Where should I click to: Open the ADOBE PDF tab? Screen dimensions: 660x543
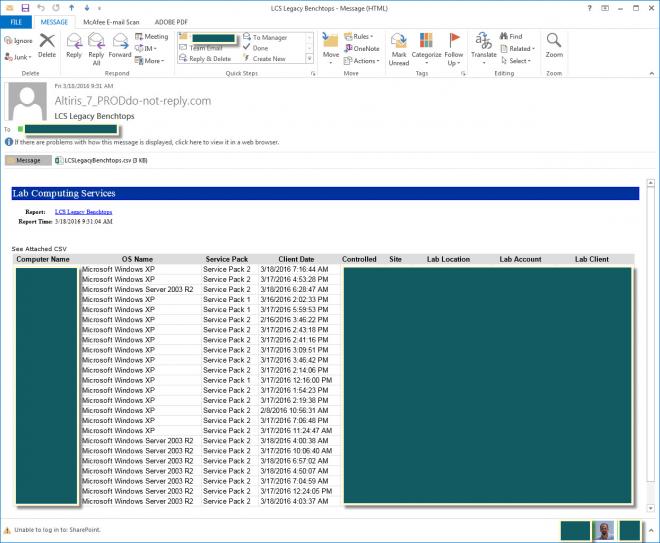(x=171, y=22)
